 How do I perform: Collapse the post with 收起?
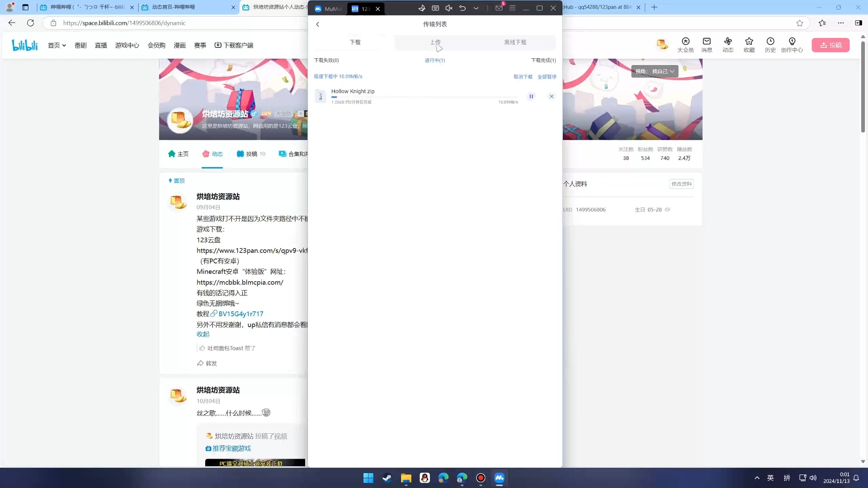(x=203, y=334)
